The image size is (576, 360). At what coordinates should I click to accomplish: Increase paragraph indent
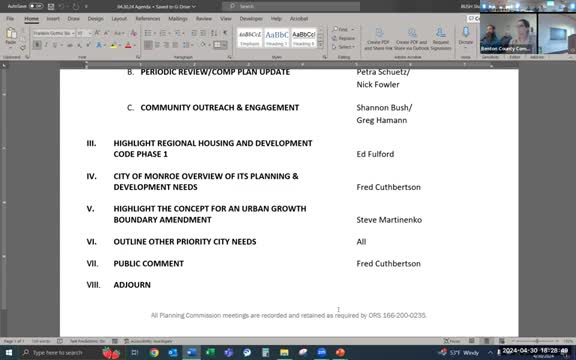click(x=204, y=33)
